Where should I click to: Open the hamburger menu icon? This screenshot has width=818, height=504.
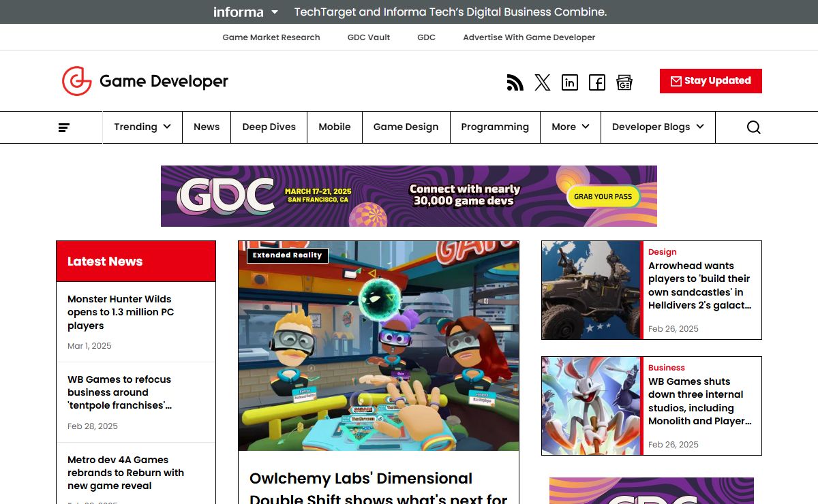(x=64, y=127)
